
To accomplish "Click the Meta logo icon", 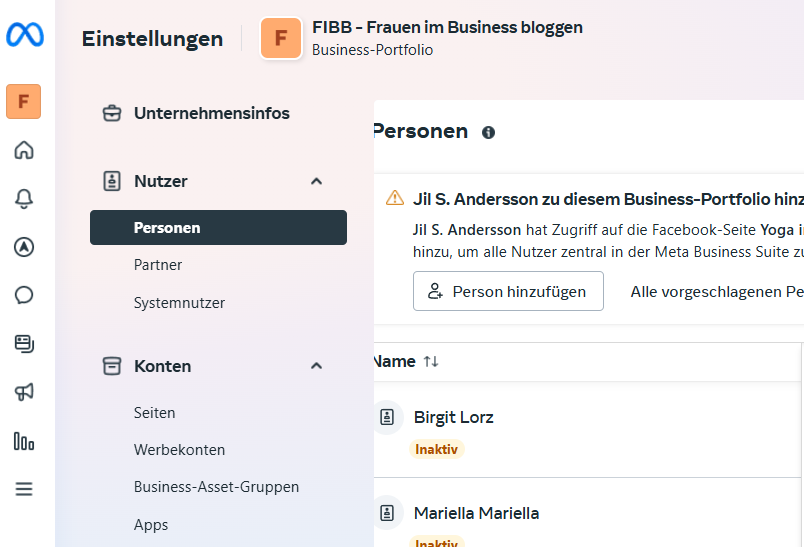I will [25, 35].
